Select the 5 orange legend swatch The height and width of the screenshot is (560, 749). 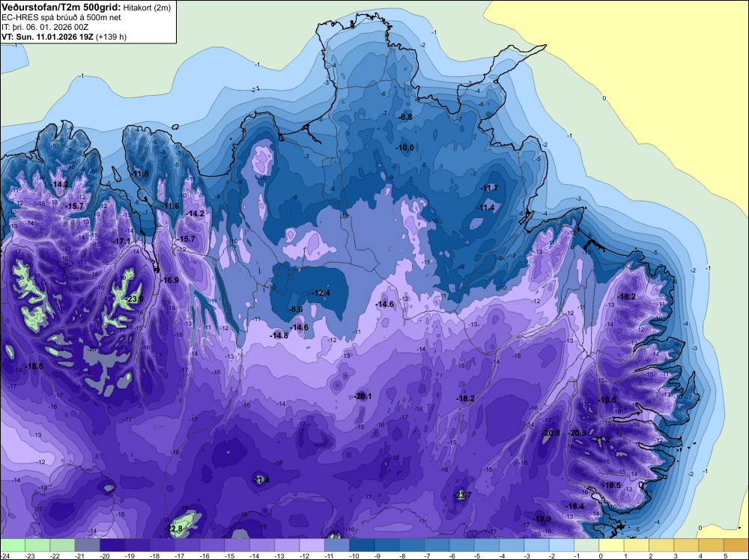[x=736, y=545]
